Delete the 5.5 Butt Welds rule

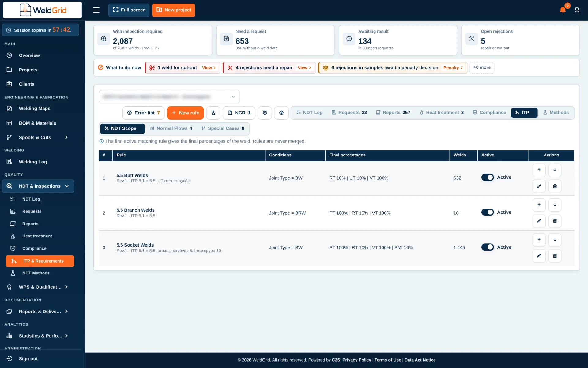coord(555,186)
